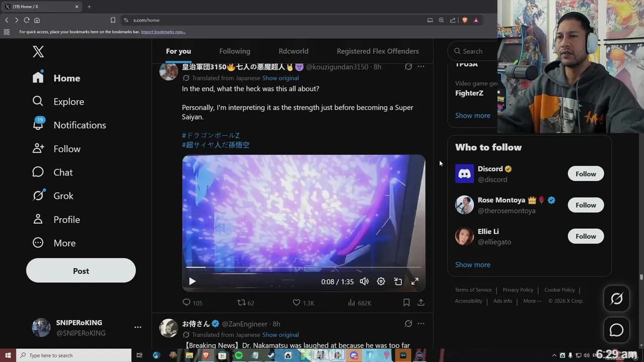Open the SNIPERoKING account switcher ellipsis

coord(138,327)
